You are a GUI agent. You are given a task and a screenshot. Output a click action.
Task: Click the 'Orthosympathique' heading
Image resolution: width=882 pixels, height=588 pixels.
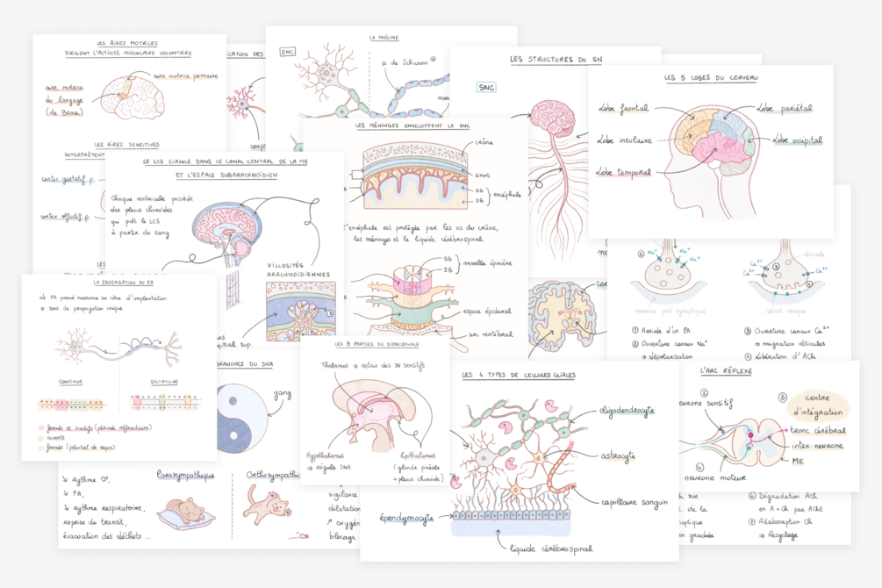pyautogui.click(x=273, y=476)
